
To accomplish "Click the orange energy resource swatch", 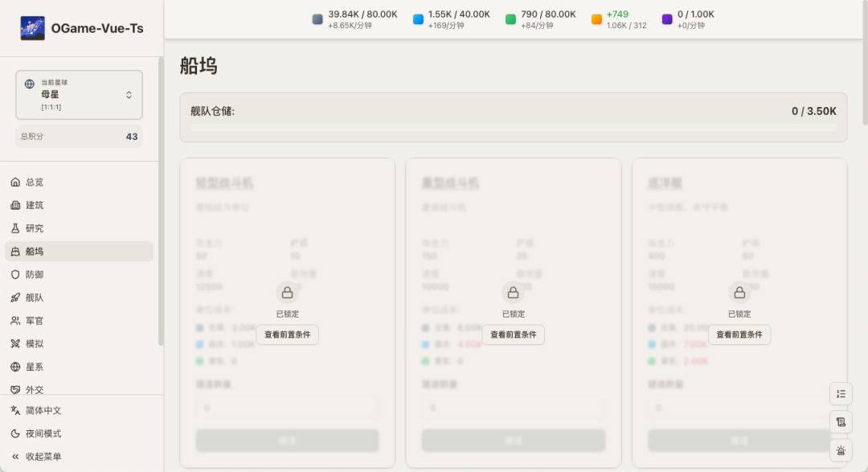I will [x=596, y=19].
